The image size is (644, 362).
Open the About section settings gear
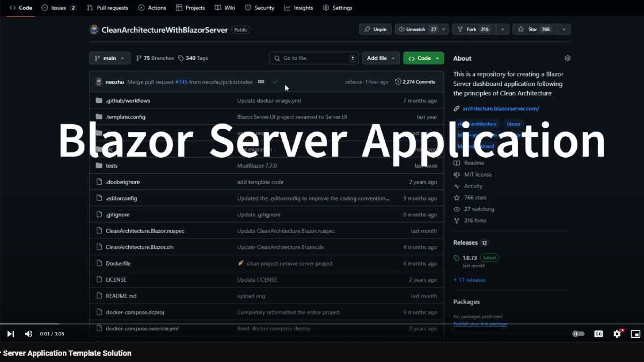[567, 58]
